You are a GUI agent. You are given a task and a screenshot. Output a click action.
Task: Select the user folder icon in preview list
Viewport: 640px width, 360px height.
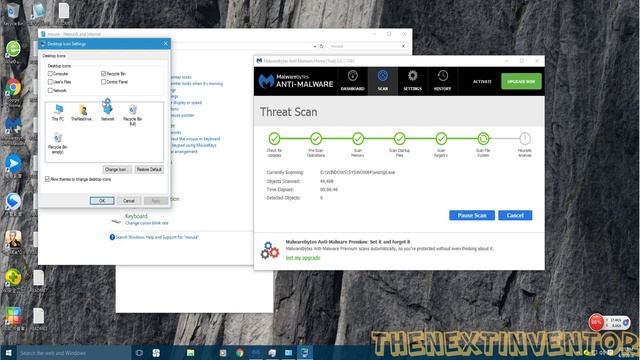click(x=83, y=112)
